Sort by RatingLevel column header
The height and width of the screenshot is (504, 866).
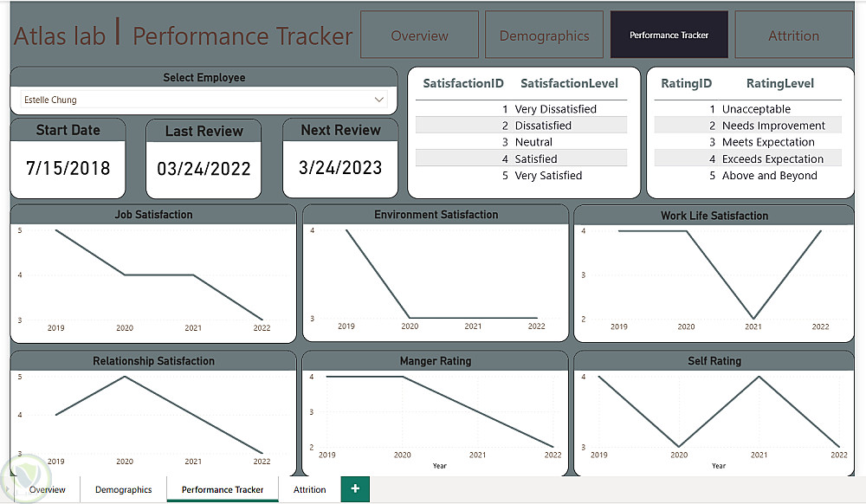point(780,83)
